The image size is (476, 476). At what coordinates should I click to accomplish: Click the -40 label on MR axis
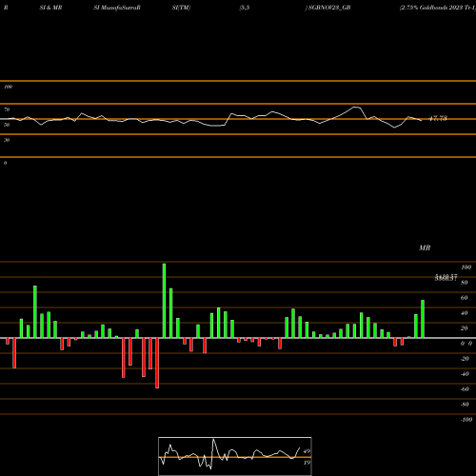[x=465, y=374]
